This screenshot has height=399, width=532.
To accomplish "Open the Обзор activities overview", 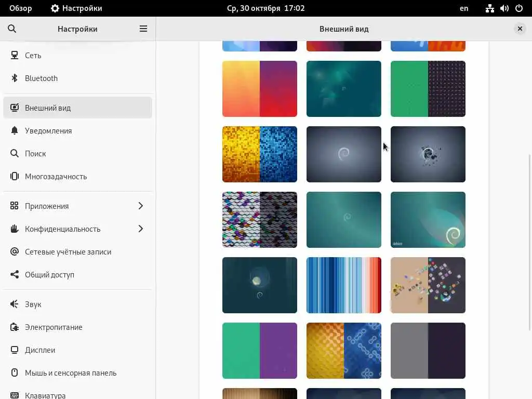I will (21, 8).
